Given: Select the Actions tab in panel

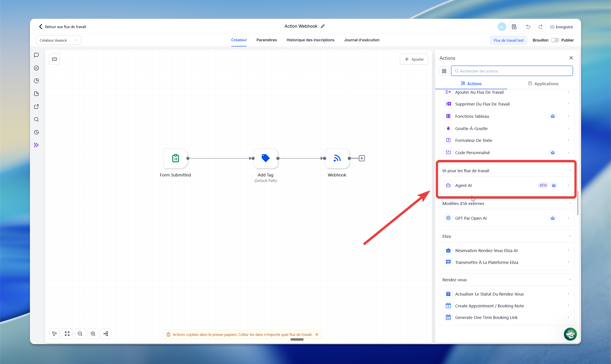Looking at the screenshot, I should pos(471,84).
